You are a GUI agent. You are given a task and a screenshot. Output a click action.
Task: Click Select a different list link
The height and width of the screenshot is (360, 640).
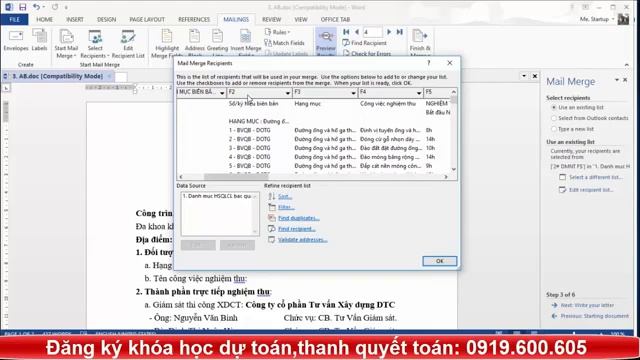[x=596, y=177]
